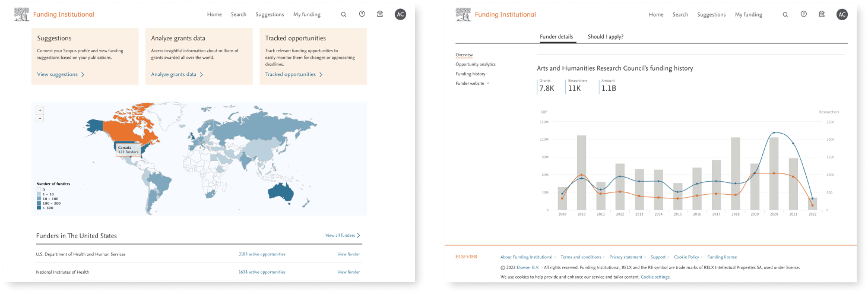Click the Elsevier wordmark in the footer

466,257
